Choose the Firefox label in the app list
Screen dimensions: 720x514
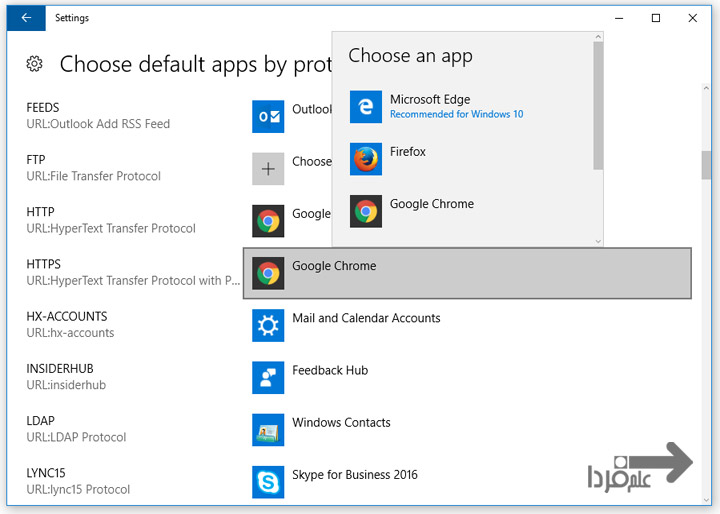click(x=408, y=152)
